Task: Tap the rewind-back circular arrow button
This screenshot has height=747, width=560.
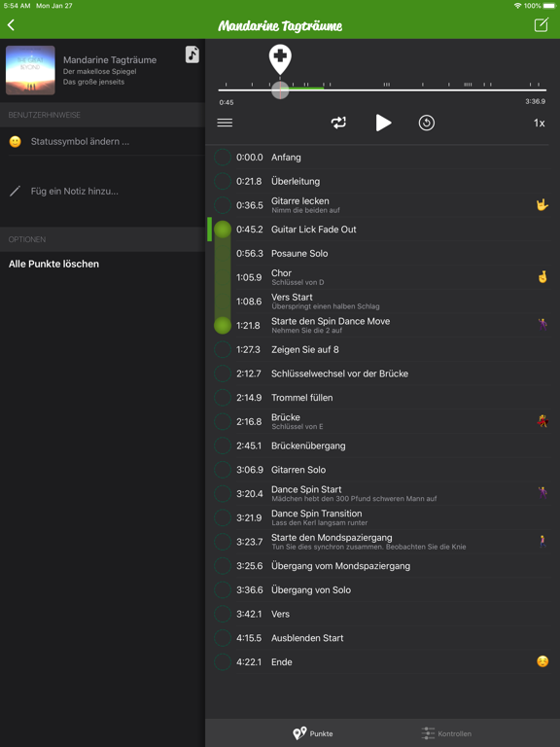Action: coord(426,123)
